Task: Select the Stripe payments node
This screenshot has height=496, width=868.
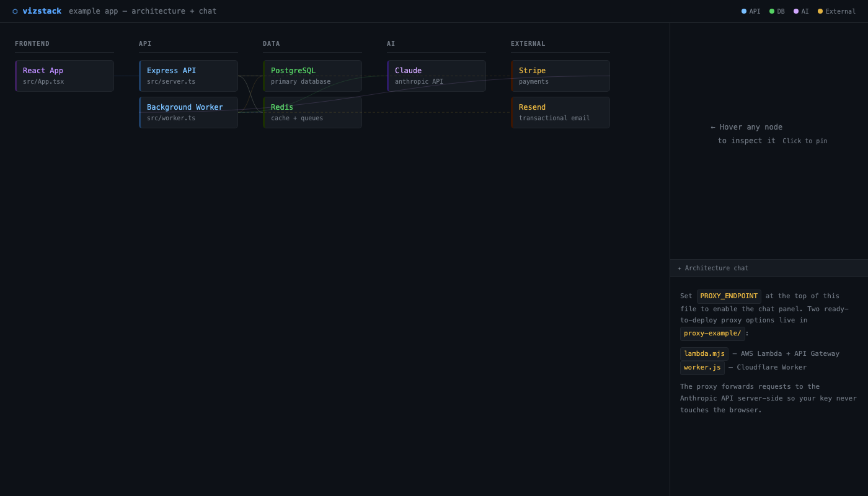Action: point(560,76)
